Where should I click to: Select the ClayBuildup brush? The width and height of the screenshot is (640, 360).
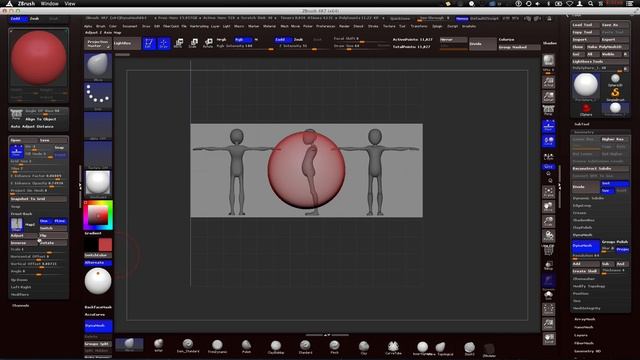point(276,347)
